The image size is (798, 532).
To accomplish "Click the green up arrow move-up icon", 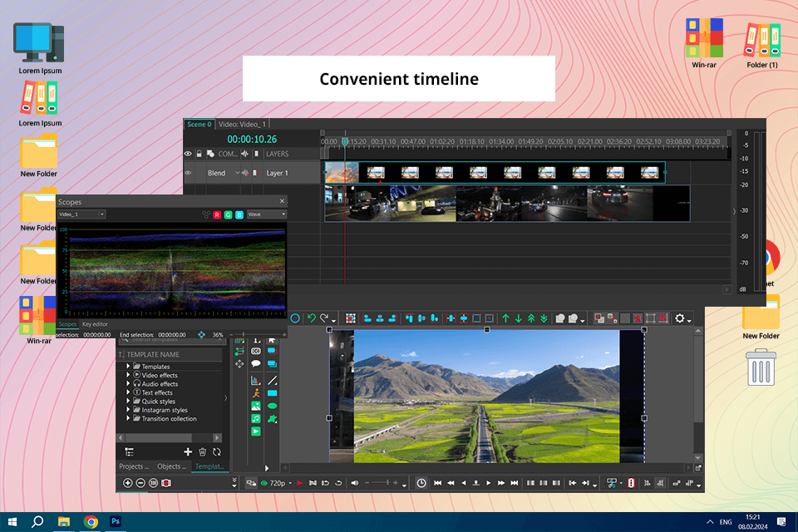I will pos(505,318).
